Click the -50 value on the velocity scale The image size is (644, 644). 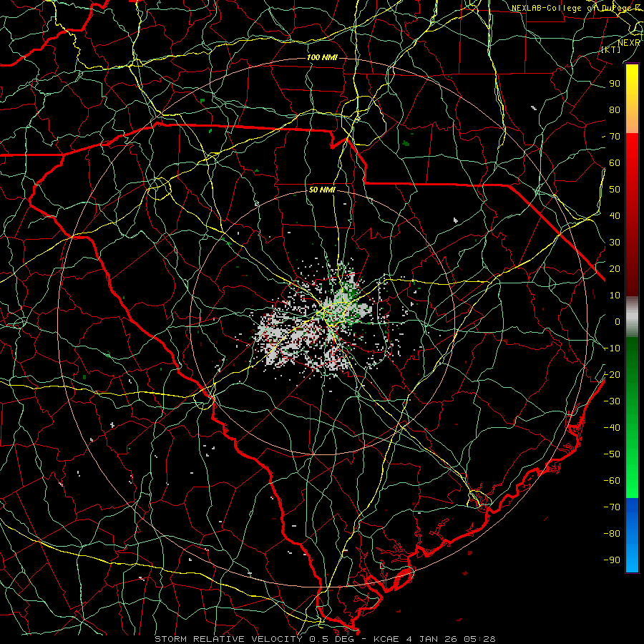[x=612, y=454]
